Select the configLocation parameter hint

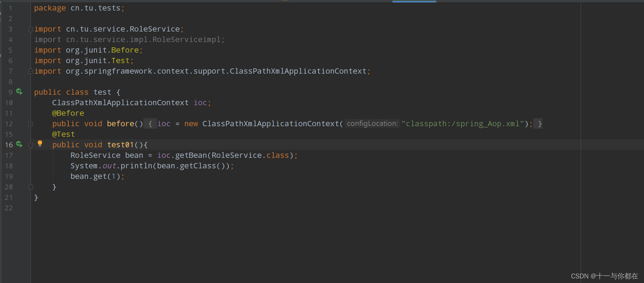[x=372, y=124]
